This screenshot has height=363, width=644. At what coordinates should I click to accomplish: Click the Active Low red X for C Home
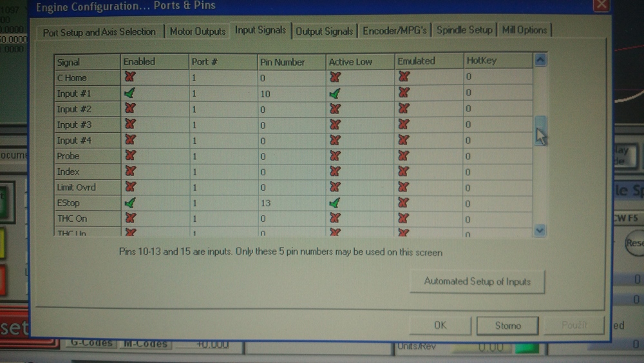(334, 77)
